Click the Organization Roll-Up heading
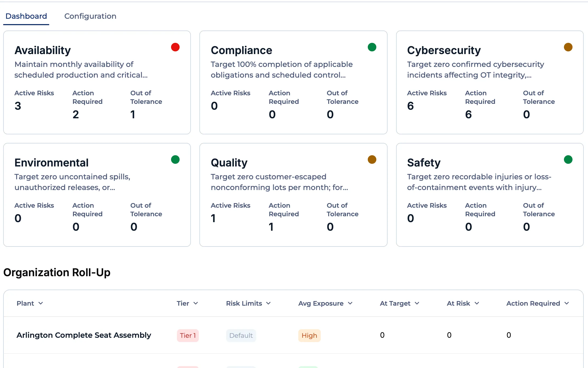The image size is (588, 368). click(x=57, y=272)
